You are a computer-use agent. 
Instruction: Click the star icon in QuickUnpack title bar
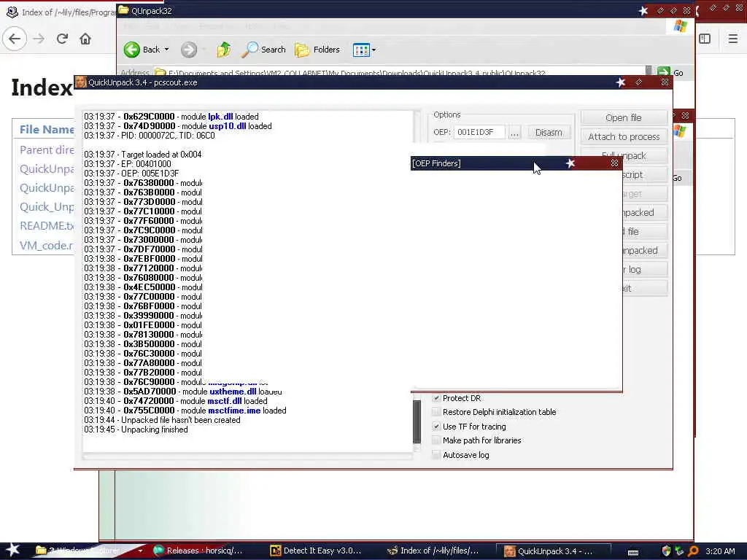pos(620,82)
